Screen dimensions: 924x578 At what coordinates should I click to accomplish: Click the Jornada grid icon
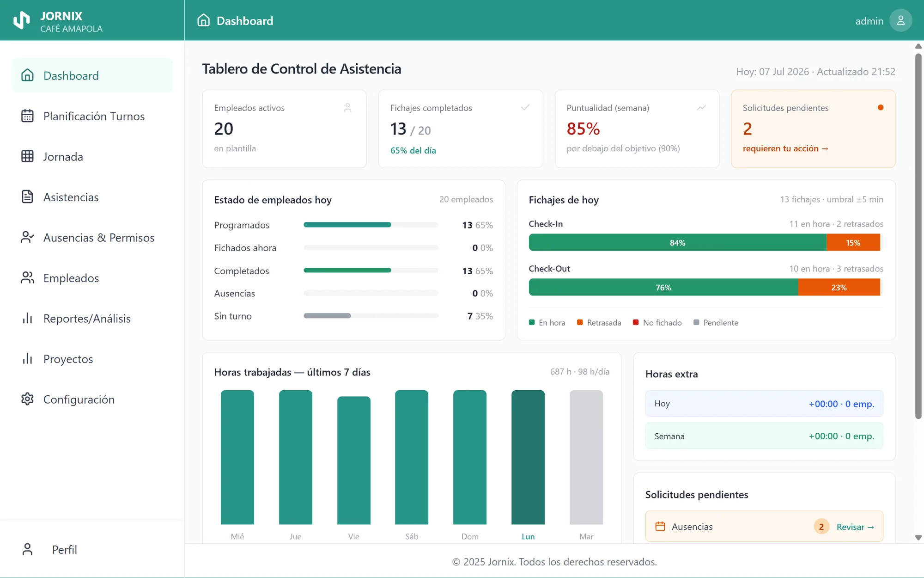(27, 156)
